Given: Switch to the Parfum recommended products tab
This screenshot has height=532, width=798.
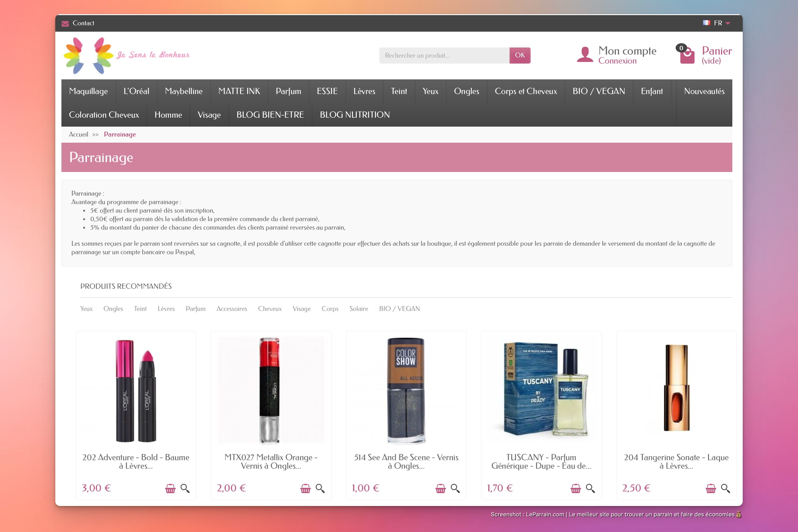Looking at the screenshot, I should point(195,309).
